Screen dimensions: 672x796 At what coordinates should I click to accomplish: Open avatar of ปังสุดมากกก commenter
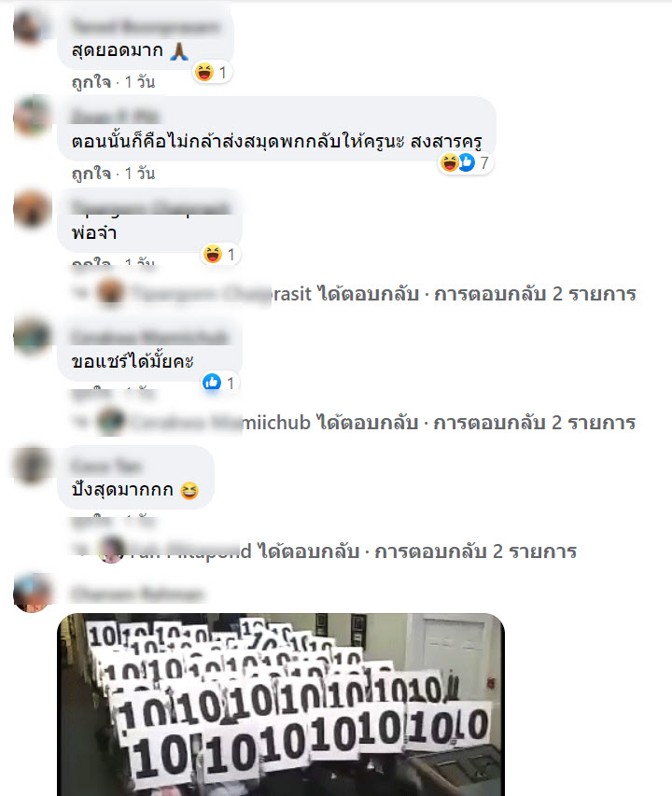(x=32, y=465)
